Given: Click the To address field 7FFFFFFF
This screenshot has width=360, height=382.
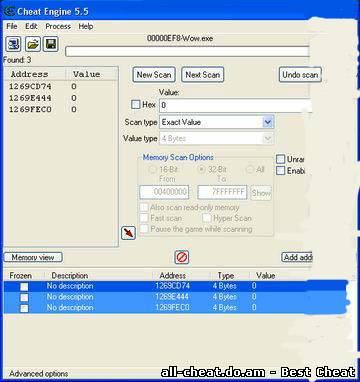Looking at the screenshot, I should coord(222,193).
